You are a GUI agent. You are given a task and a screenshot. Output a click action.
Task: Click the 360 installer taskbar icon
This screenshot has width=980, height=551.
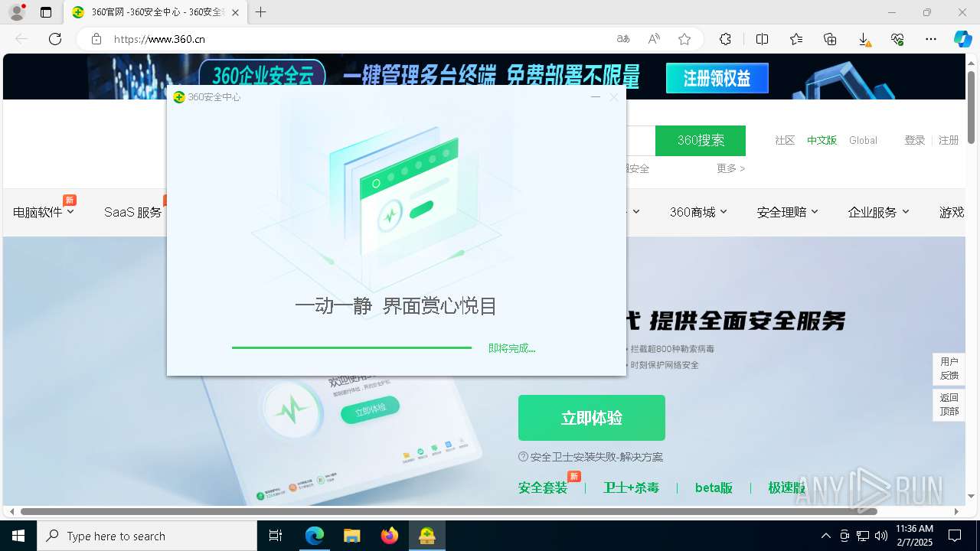point(427,536)
